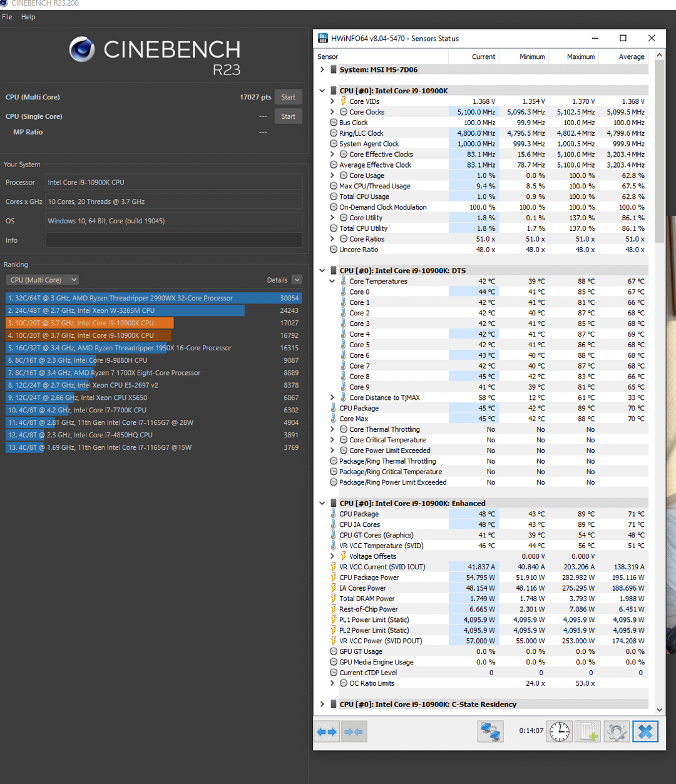Click the HWiNFO64 title bar app icon
The width and height of the screenshot is (676, 784).
(x=323, y=38)
